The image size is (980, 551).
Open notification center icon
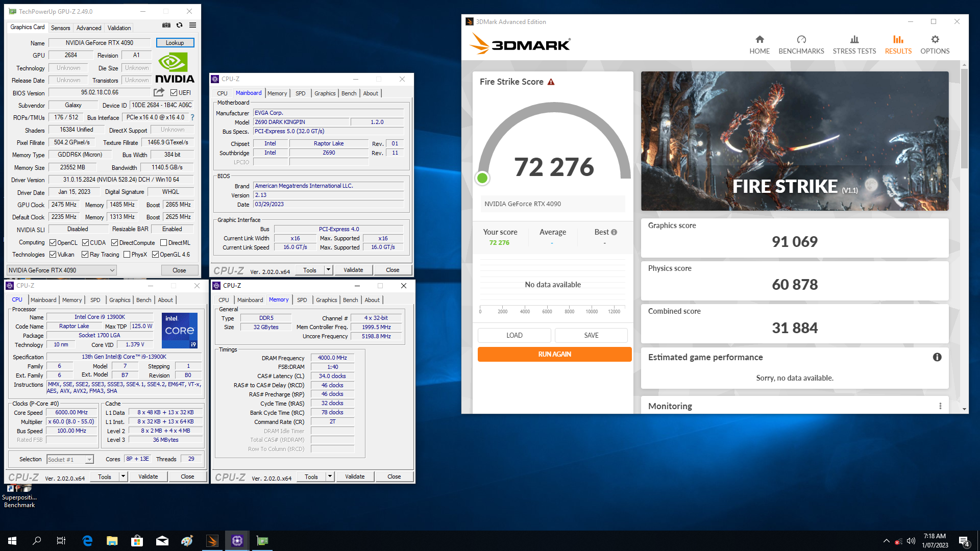click(x=964, y=541)
